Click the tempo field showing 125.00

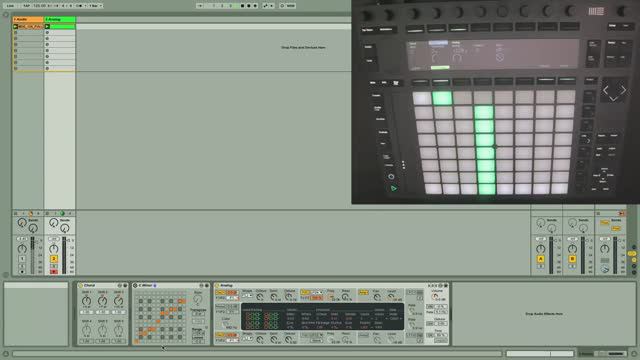pos(40,6)
